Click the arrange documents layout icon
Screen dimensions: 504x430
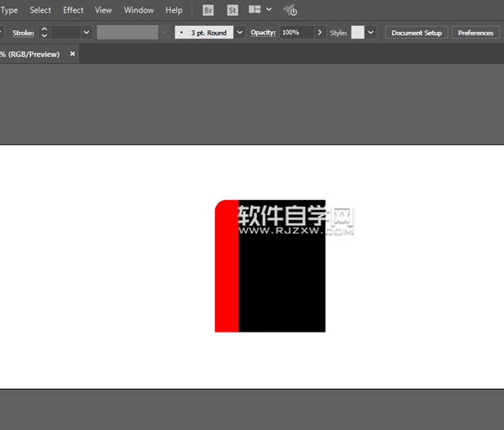[255, 10]
